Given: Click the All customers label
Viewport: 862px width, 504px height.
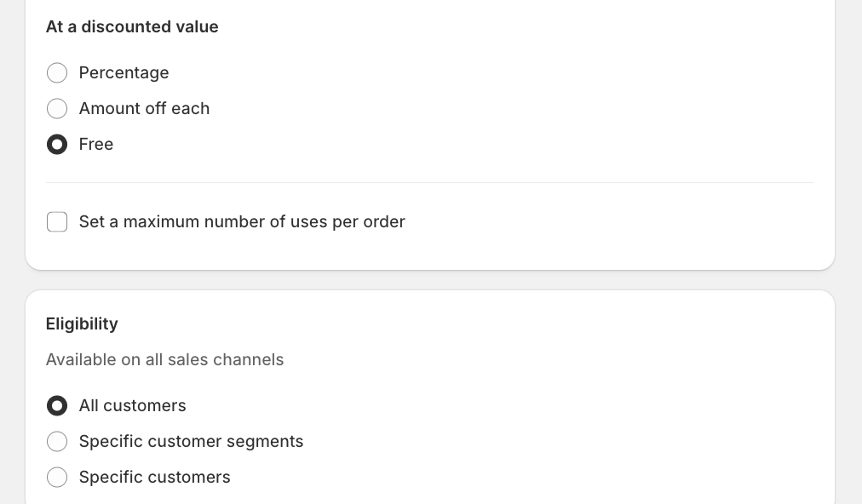Looking at the screenshot, I should [132, 406].
